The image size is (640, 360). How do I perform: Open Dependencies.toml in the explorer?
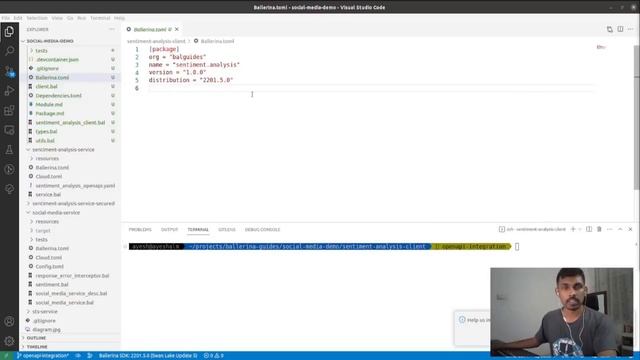tap(58, 96)
